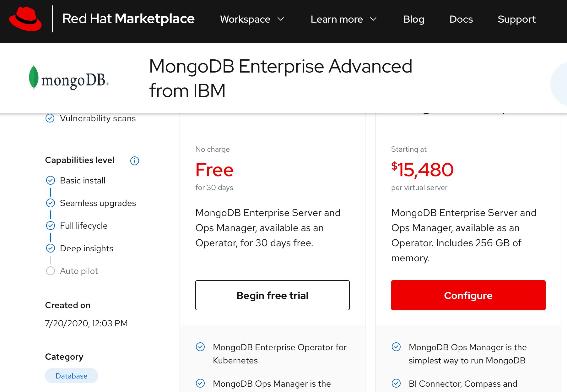This screenshot has width=567, height=392.
Task: Click the 'Created on' heading
Action: [67, 305]
